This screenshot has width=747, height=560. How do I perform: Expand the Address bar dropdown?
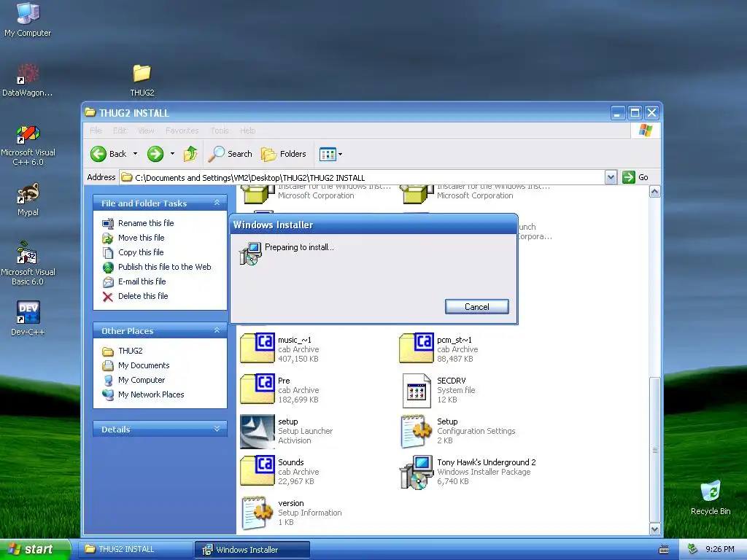point(611,178)
